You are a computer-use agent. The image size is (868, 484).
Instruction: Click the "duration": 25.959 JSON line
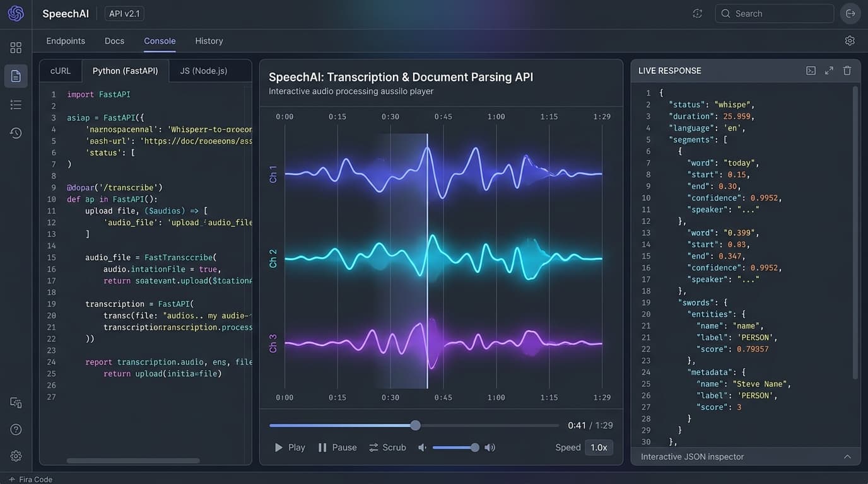click(712, 116)
